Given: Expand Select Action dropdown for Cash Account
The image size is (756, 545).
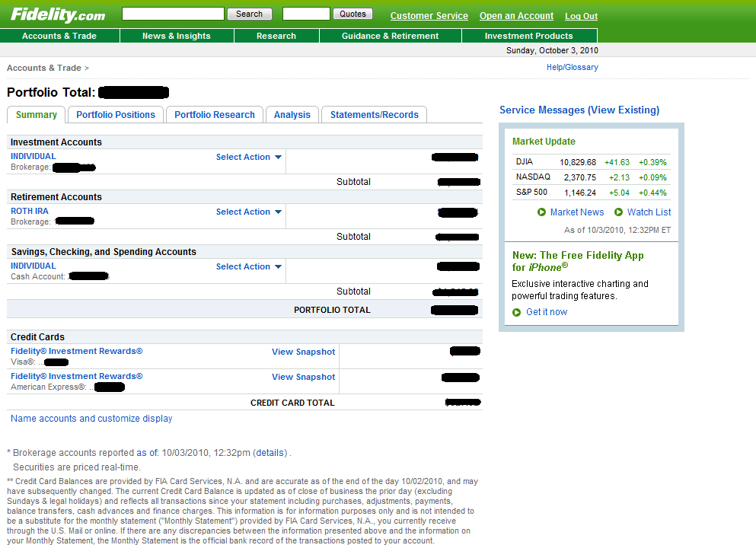Looking at the screenshot, I should click(249, 267).
